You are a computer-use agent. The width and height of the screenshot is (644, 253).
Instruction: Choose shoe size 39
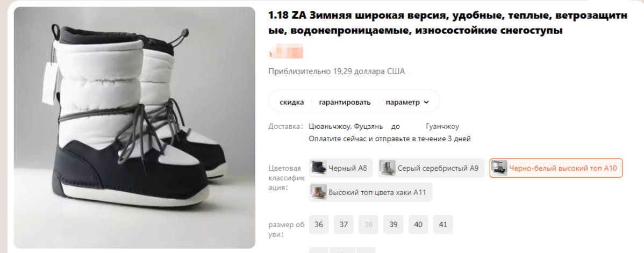pos(393,225)
